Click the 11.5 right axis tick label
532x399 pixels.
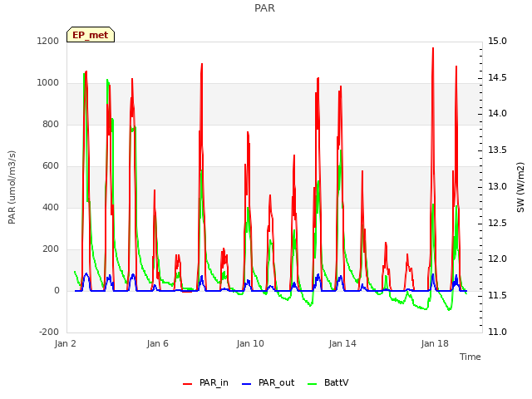(497, 296)
